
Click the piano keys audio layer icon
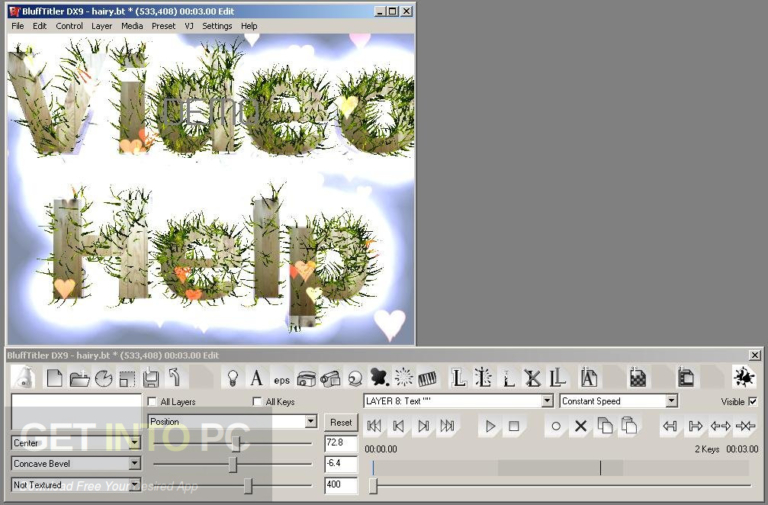428,378
